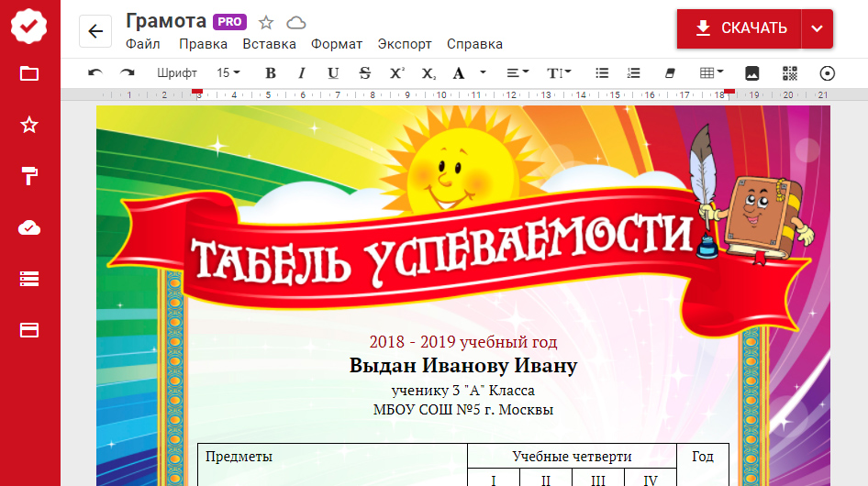
Task: Toggle bold formatting
Action: pos(270,73)
